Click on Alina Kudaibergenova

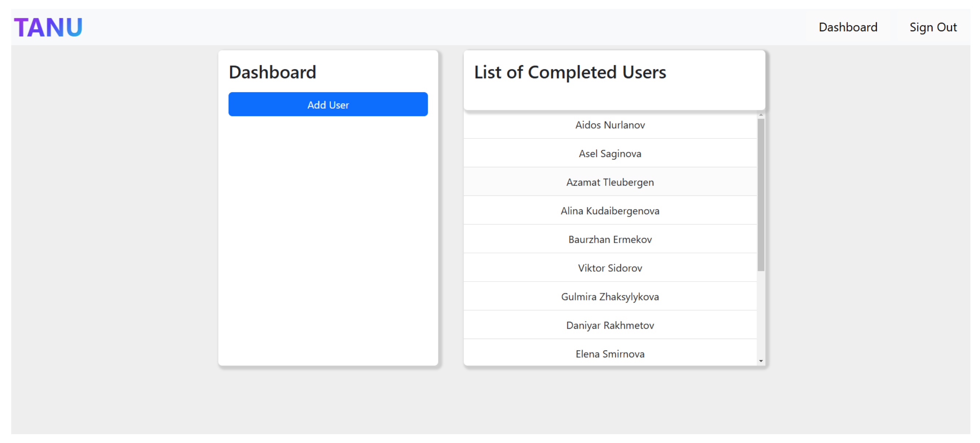[x=609, y=211]
